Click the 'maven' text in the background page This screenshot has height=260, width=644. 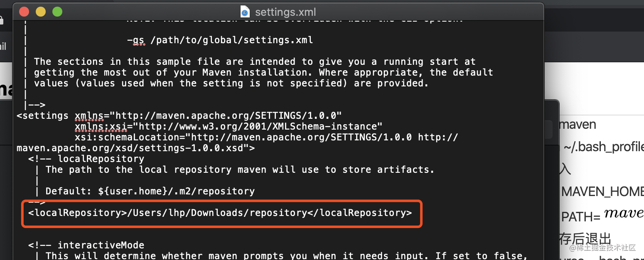[578, 124]
